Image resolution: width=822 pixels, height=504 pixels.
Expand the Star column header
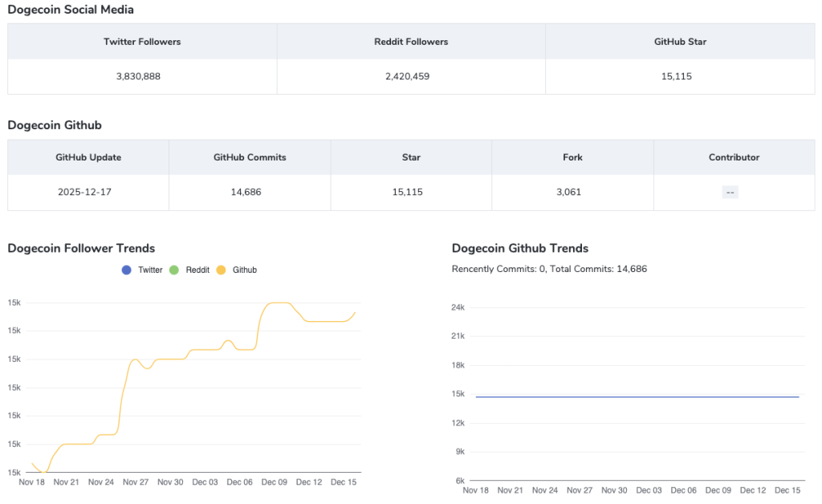coord(411,157)
